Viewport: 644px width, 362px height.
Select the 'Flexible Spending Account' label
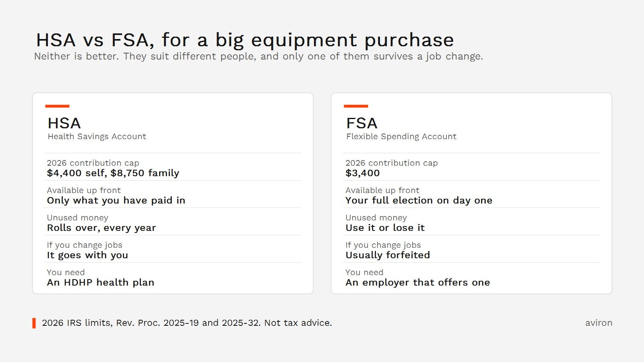click(401, 136)
